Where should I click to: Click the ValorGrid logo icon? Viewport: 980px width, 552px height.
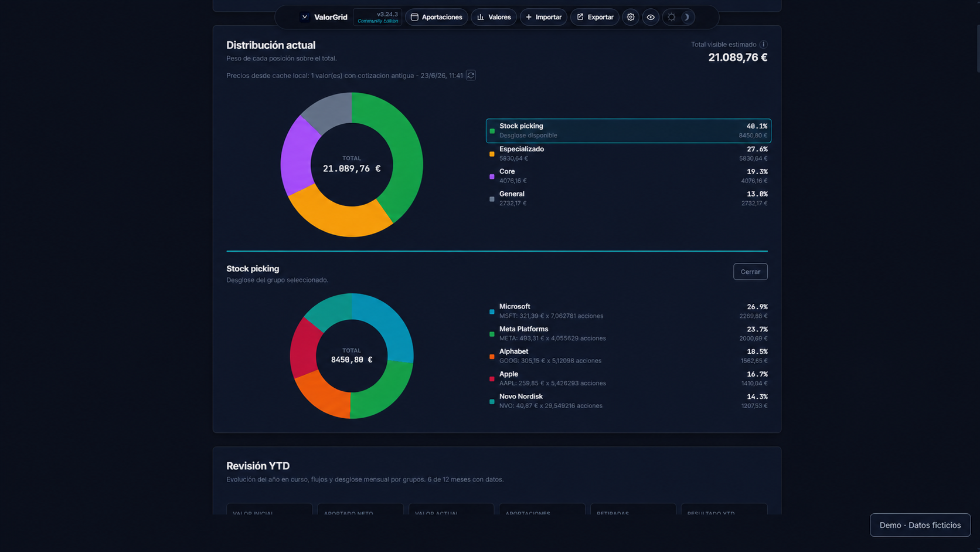305,17
